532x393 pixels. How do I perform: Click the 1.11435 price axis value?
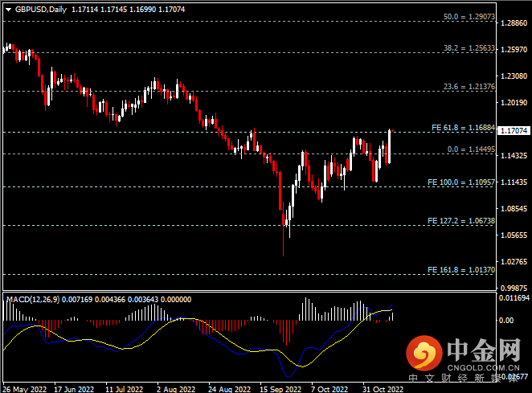(x=514, y=182)
